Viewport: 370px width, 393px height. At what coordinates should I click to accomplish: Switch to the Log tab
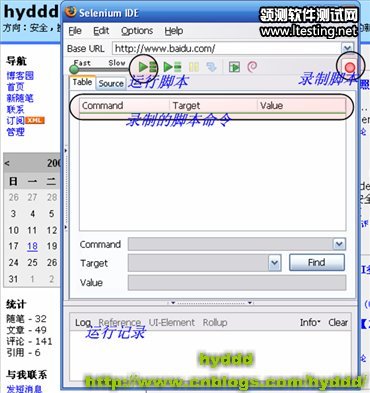83,323
